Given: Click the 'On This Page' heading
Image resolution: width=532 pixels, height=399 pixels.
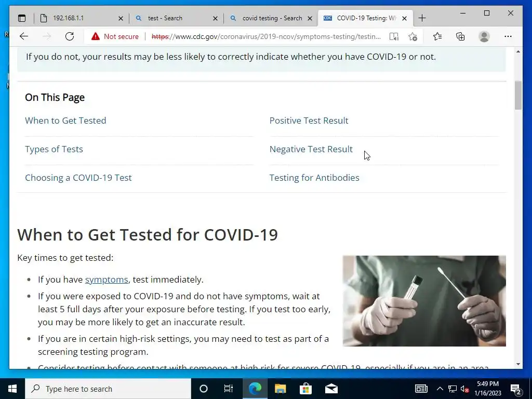Looking at the screenshot, I should [x=55, y=97].
